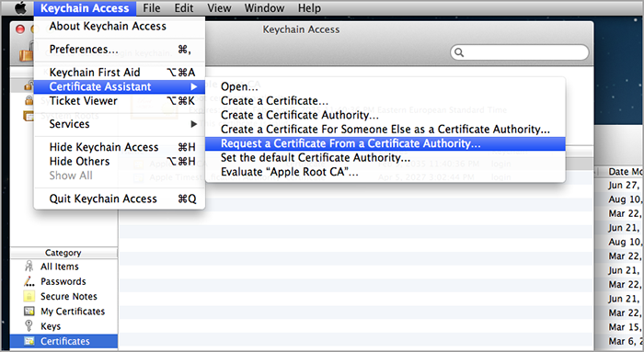Open the Keychain Access application menu
This screenshot has width=644, height=352.
point(85,7)
